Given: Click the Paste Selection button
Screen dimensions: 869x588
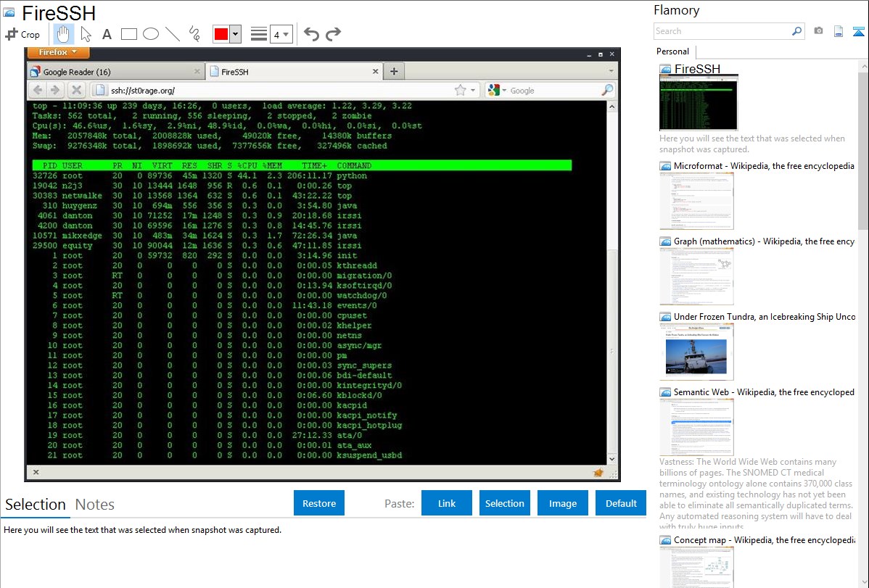Looking at the screenshot, I should pos(504,503).
